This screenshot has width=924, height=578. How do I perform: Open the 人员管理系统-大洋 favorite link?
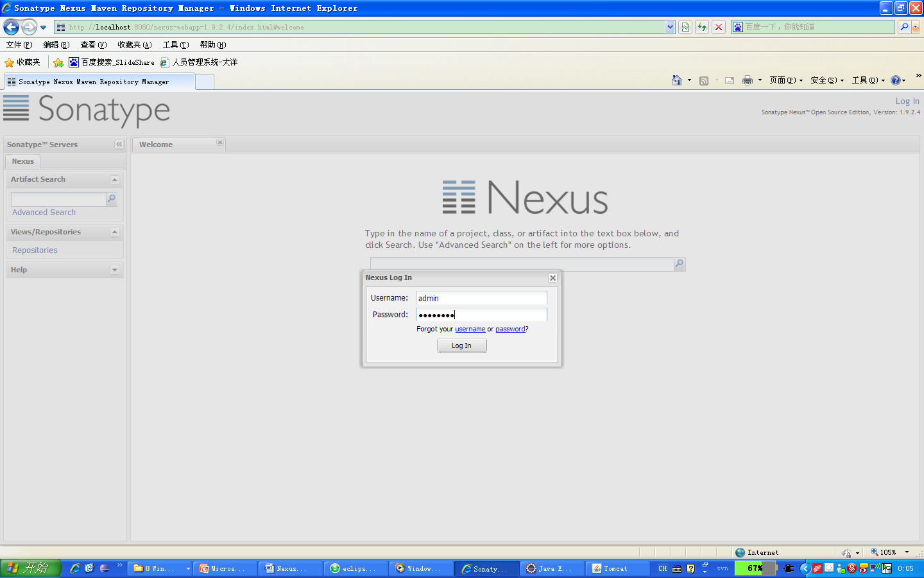[x=199, y=62]
